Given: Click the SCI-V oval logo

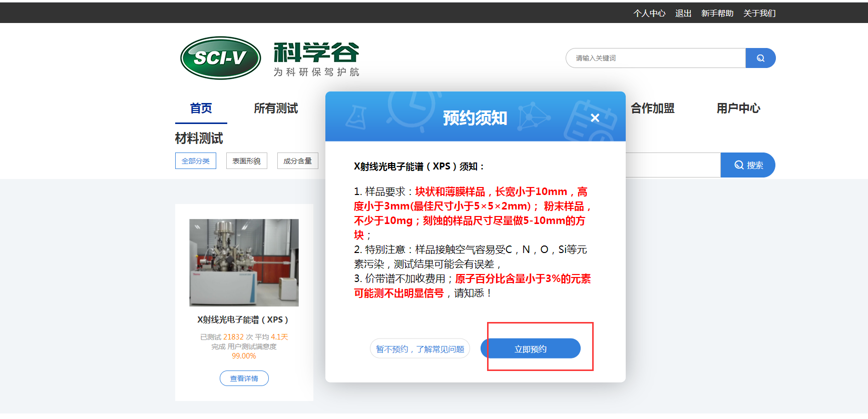Looking at the screenshot, I should pos(221,58).
